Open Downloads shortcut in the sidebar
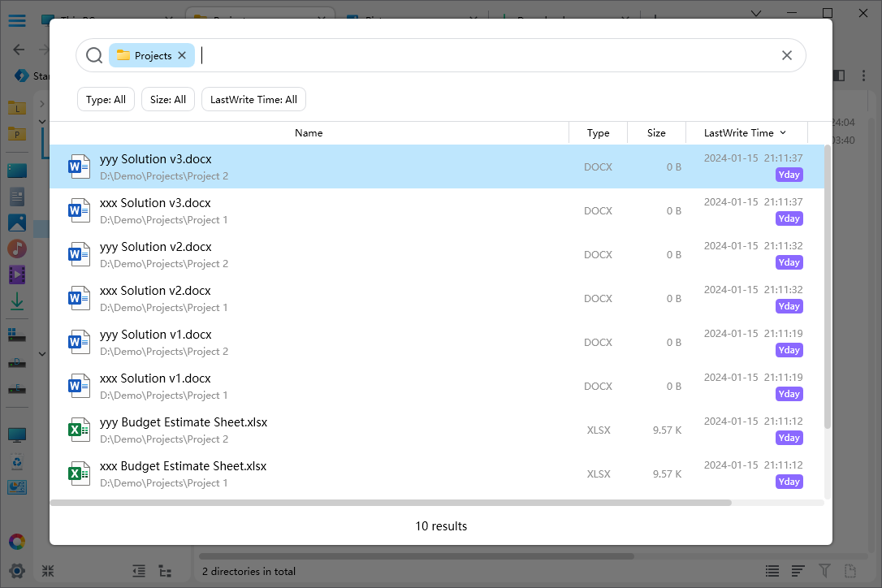Screen dimensions: 882x588 click(x=17, y=302)
